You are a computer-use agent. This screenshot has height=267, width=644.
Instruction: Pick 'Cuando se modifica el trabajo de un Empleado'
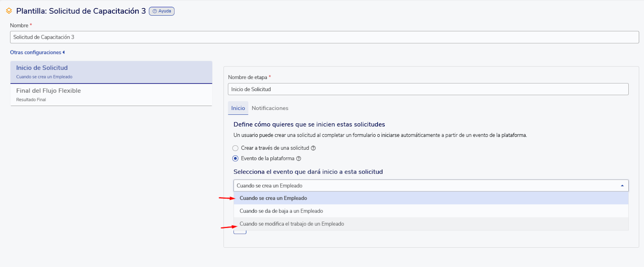292,224
